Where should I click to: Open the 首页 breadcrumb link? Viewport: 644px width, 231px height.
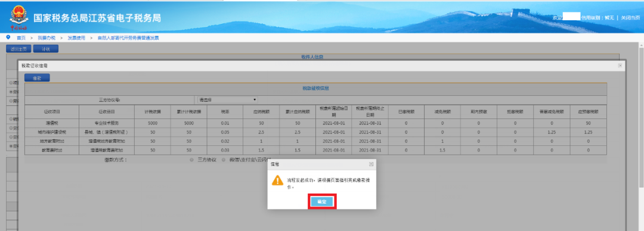(20, 38)
